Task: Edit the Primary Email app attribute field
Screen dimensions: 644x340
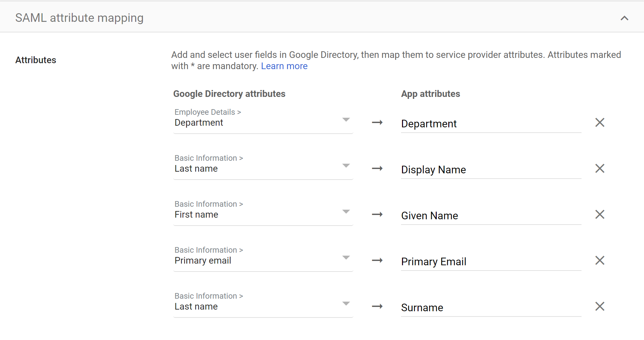Action: click(x=491, y=262)
